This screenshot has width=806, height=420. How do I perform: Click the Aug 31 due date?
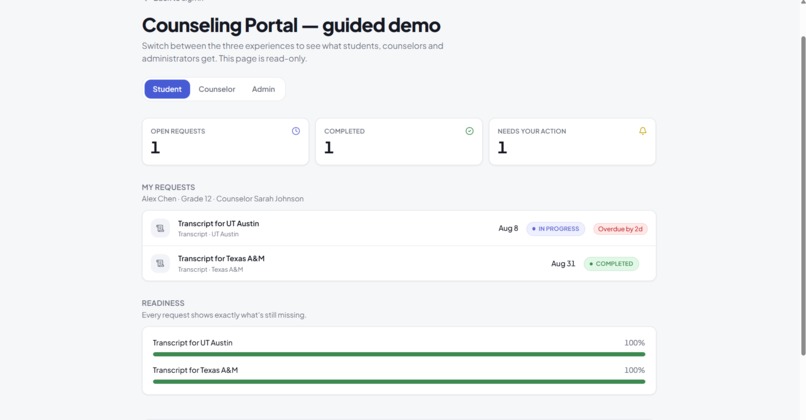pyautogui.click(x=563, y=263)
